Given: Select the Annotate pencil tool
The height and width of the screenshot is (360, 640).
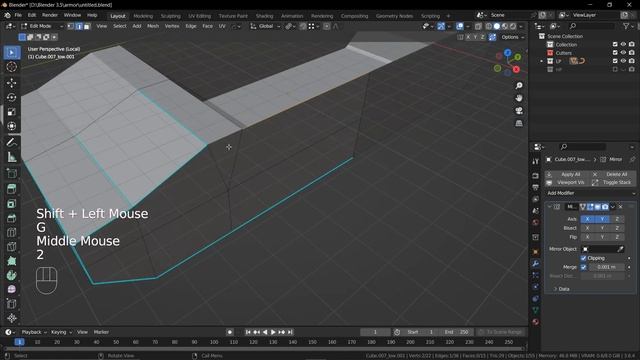Looking at the screenshot, I should 12,142.
